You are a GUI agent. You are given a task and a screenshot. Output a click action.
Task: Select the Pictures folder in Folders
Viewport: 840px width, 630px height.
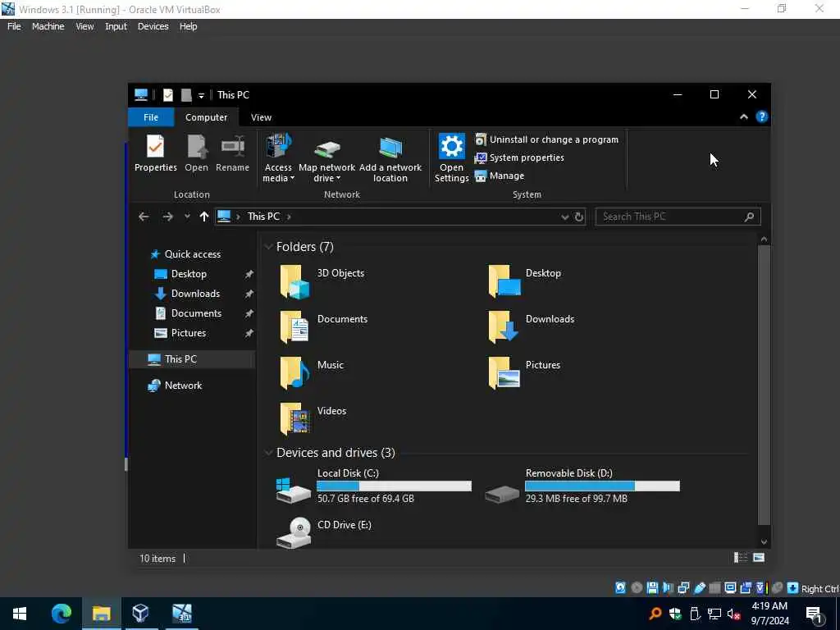[524, 373]
